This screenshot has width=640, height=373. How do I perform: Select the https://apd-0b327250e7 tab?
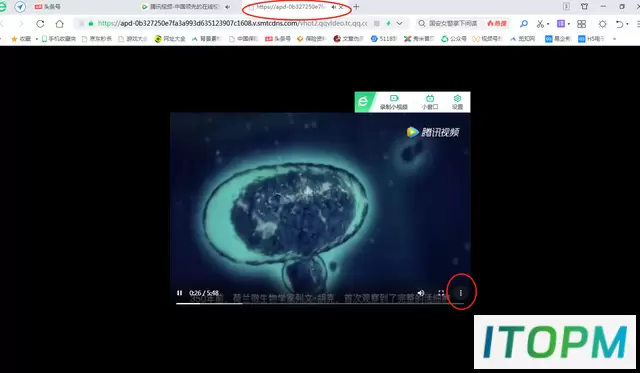click(291, 7)
